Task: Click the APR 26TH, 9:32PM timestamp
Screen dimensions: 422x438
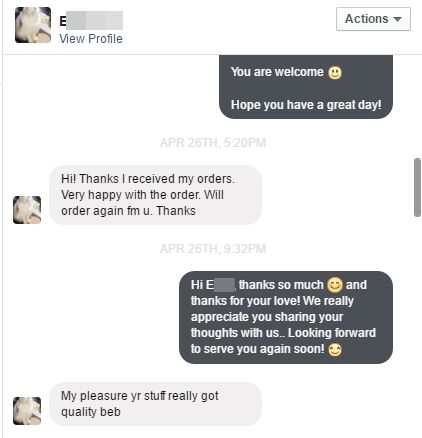Action: (213, 249)
